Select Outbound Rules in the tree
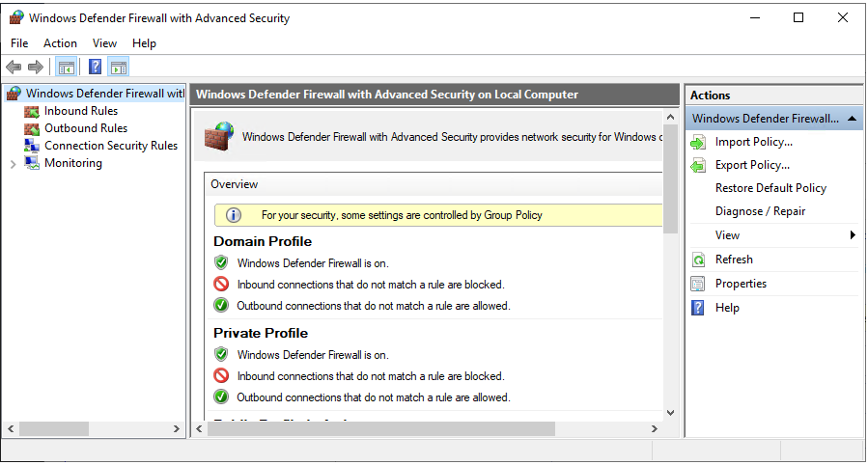The width and height of the screenshot is (868, 465). (85, 128)
